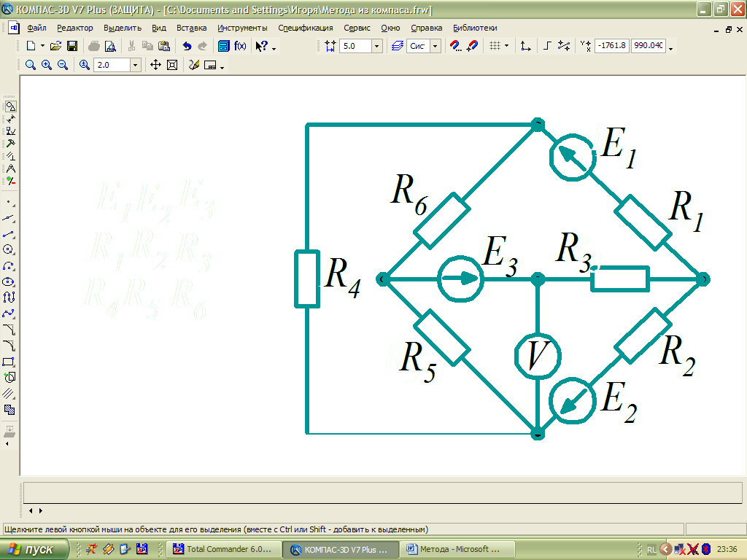Open an existing file with the folder icon
Viewport: 747px width, 560px height.
56,46
